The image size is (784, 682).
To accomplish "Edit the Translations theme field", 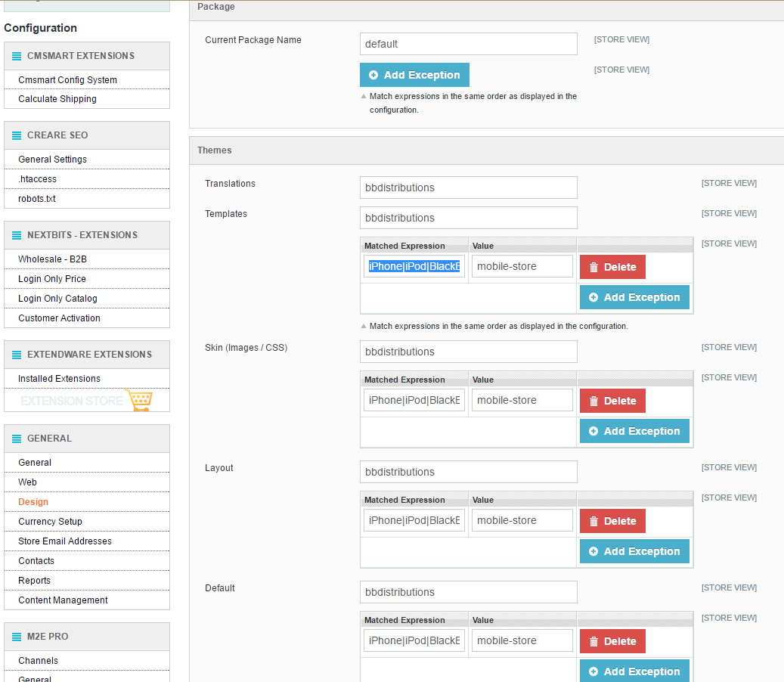I will coord(469,188).
